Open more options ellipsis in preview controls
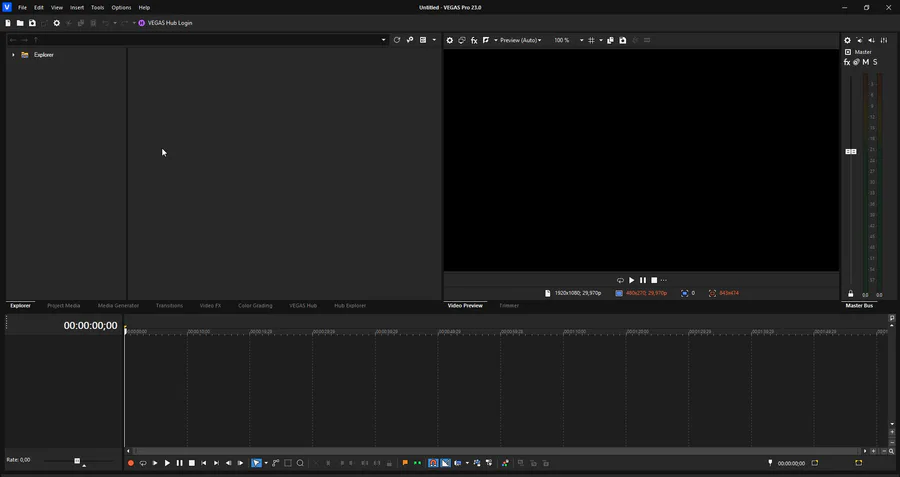The width and height of the screenshot is (900, 477). click(664, 281)
